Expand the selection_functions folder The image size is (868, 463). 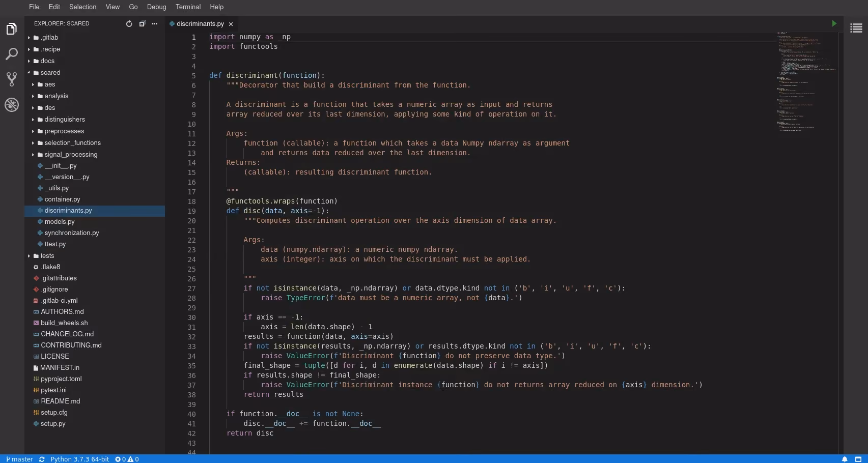point(95,143)
